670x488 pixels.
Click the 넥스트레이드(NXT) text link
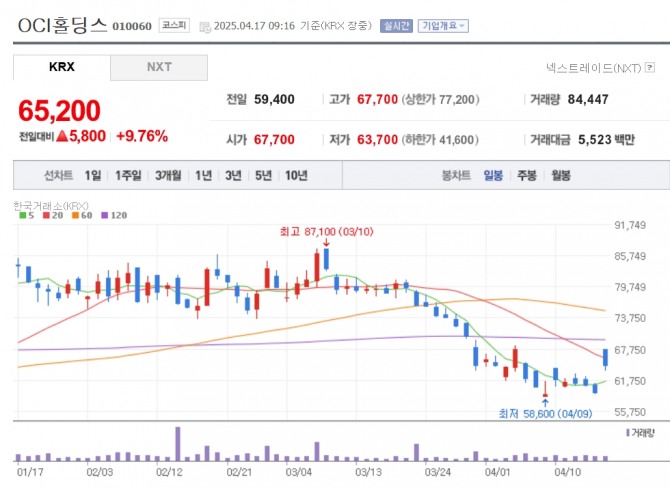[x=594, y=68]
